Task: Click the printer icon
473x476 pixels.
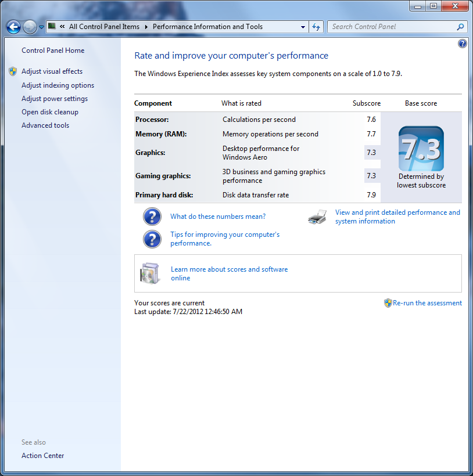Action: click(317, 217)
